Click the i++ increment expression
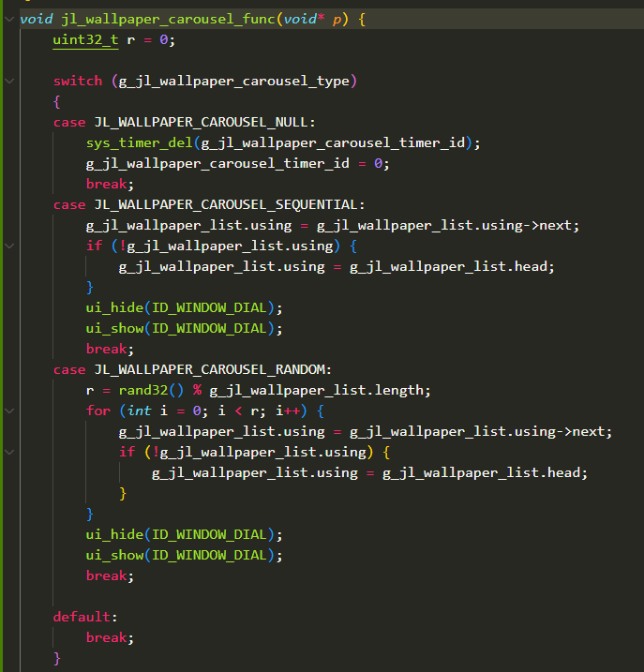644x672 pixels. click(287, 411)
